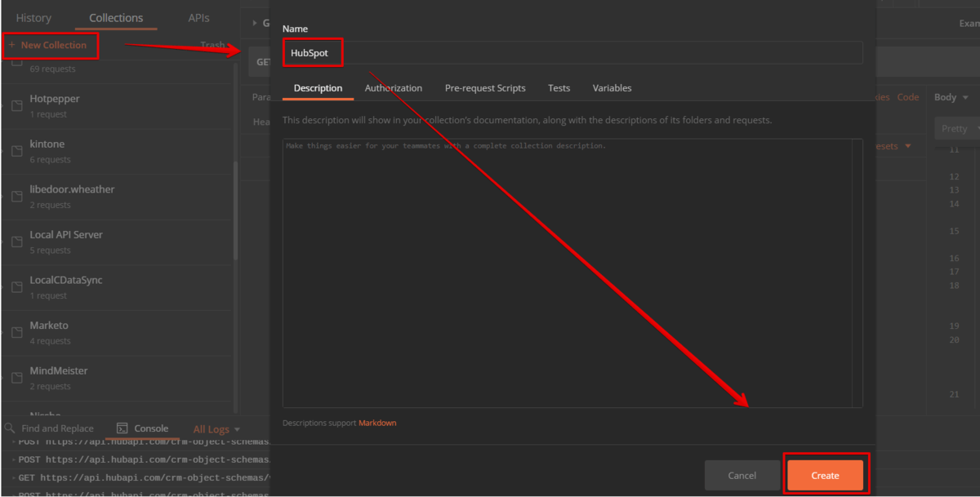Image resolution: width=980 pixels, height=497 pixels.
Task: Select the Description tab in dialog
Action: coord(318,88)
